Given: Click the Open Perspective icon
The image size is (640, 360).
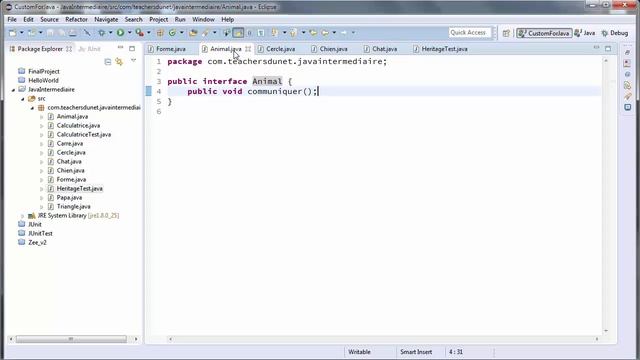Looking at the screenshot, I should tap(506, 33).
